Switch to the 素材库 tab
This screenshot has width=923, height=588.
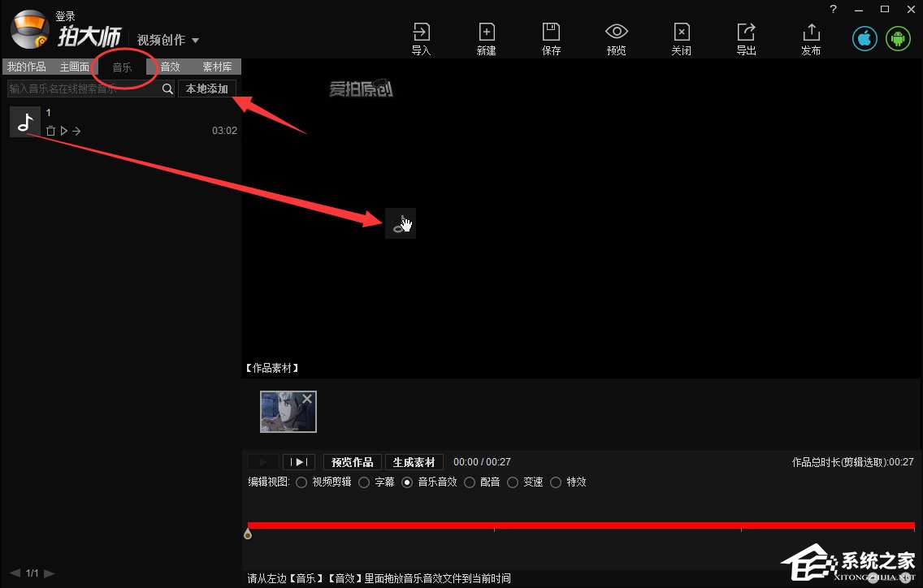point(217,67)
